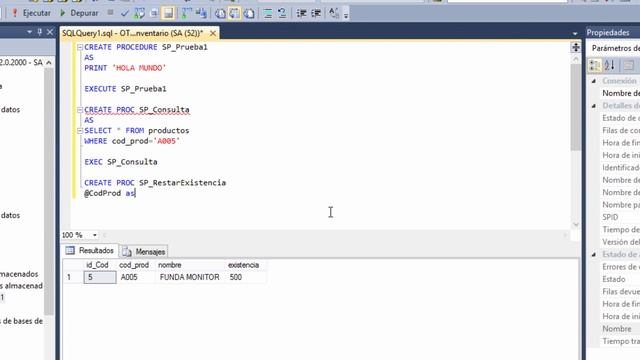Image resolution: width=640 pixels, height=360 pixels.
Task: Open the SQL editor toolbar overflow options
Action: pyautogui.click(x=346, y=16)
